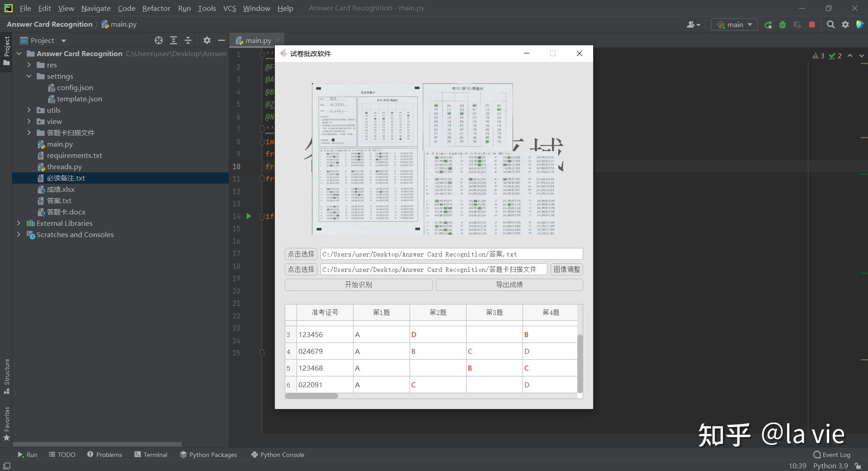Switch to the main.py editor tab

tap(258, 40)
